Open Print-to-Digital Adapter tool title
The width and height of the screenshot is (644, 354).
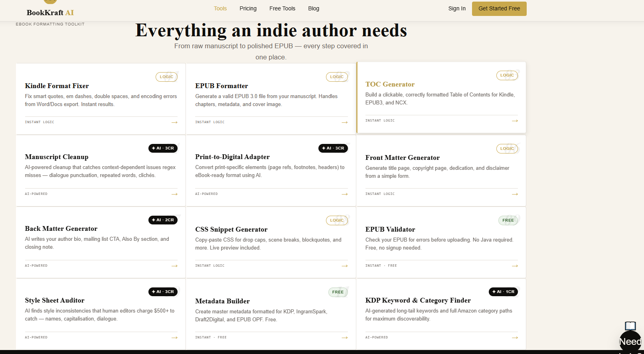point(232,157)
